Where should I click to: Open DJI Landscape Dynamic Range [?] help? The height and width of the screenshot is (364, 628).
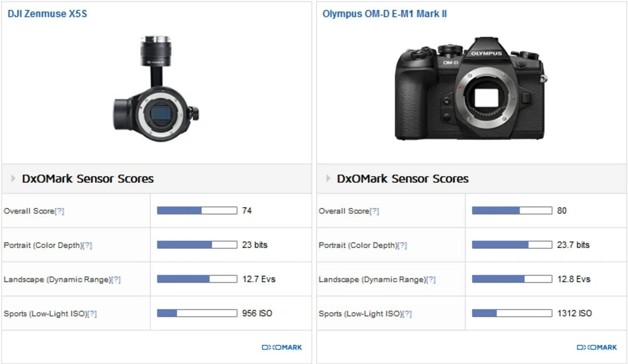[116, 280]
